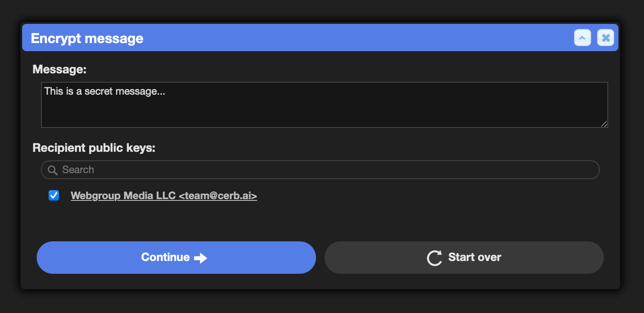This screenshot has height=313, width=644.
Task: Open the Webgroup Media LLC key link
Action: tap(164, 196)
